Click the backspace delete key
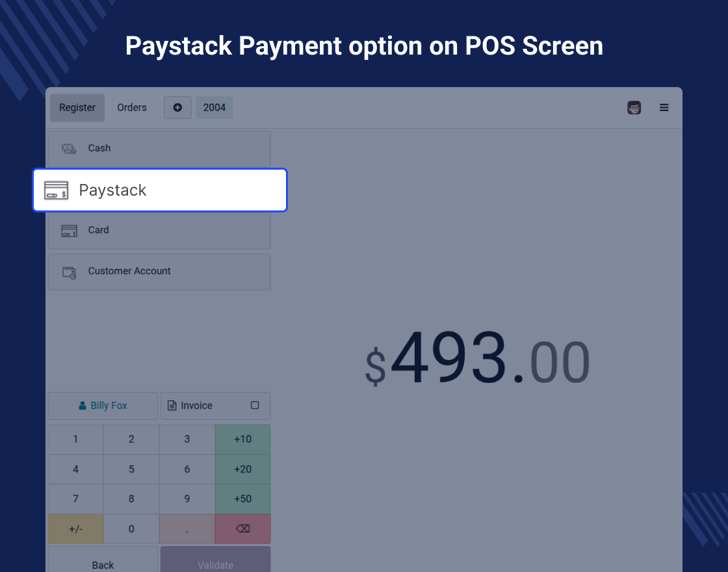This screenshot has height=572, width=728. (243, 529)
